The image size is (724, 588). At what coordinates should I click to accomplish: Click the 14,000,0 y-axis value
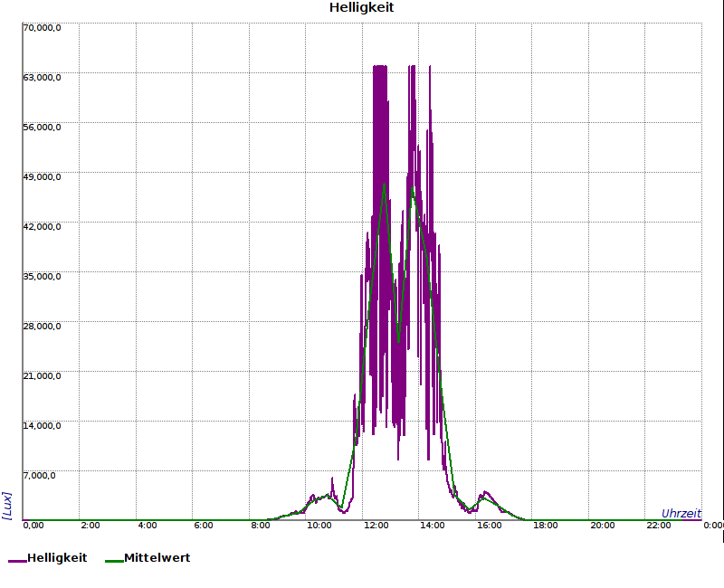[42, 425]
